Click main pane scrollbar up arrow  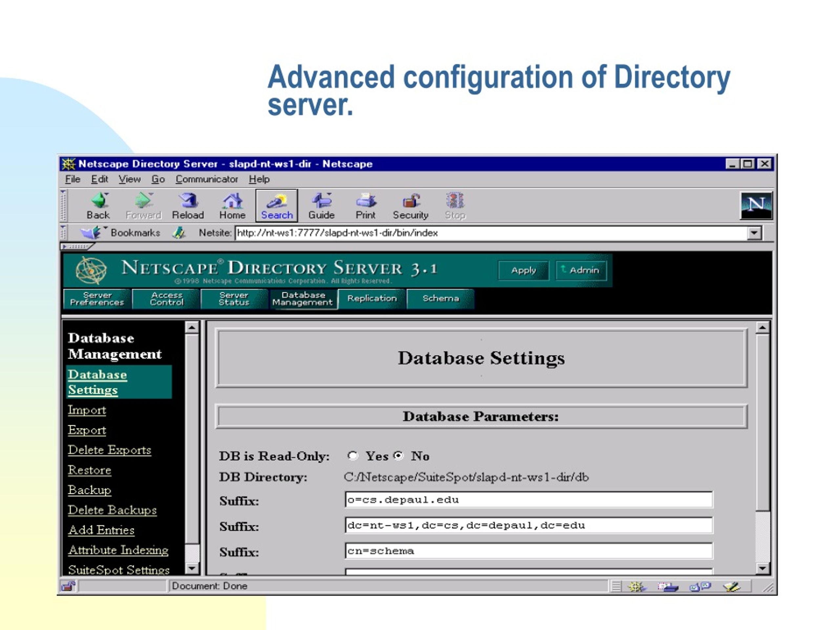click(763, 328)
